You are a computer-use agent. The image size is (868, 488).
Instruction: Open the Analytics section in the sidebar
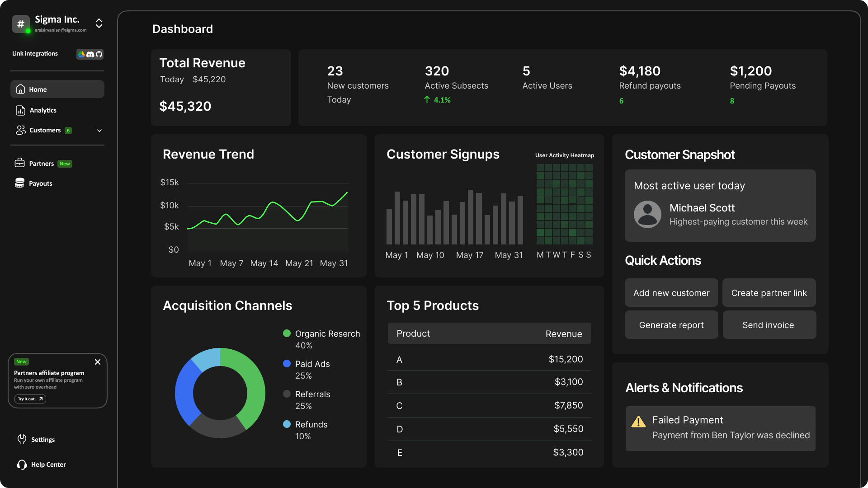click(x=42, y=110)
